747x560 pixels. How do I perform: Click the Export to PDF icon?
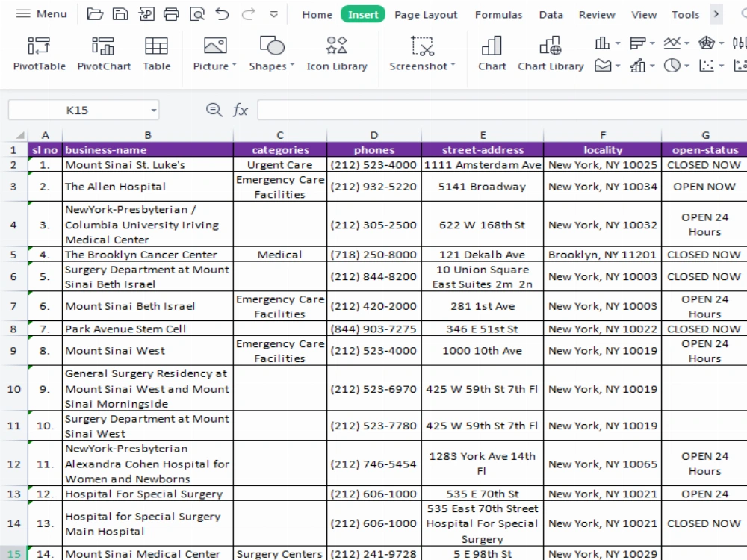click(146, 14)
